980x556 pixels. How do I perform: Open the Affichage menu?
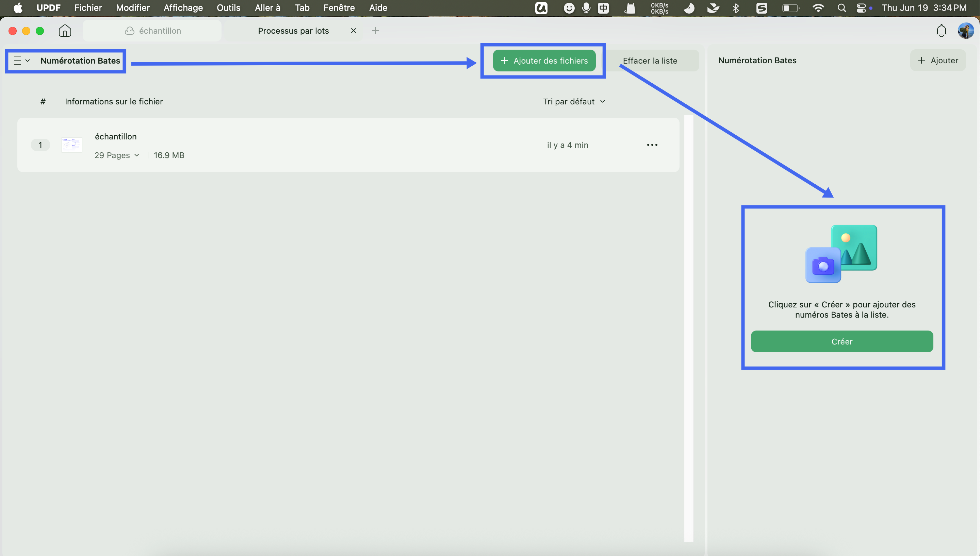[x=183, y=7]
